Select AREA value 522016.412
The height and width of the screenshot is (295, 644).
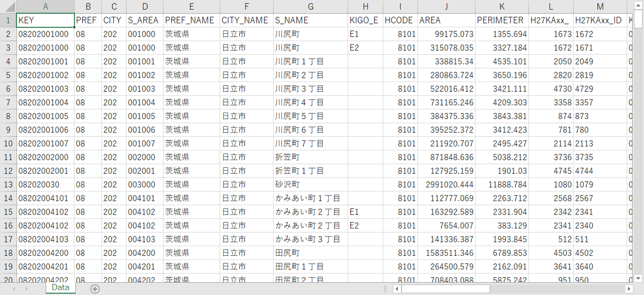click(447, 89)
